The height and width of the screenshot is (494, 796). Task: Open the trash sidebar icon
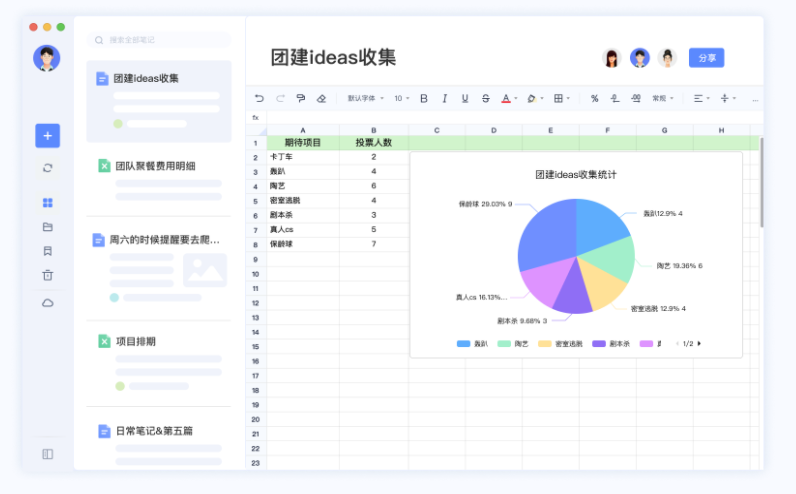click(48, 275)
